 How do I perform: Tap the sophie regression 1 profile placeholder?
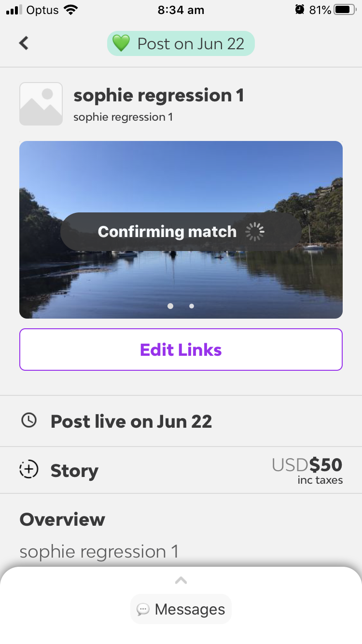[x=41, y=104]
